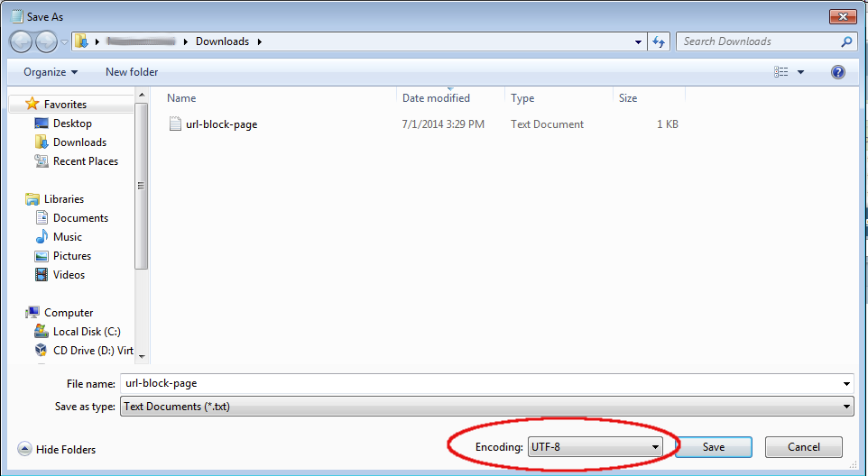Screen dimensions: 868x476
Task: Click the Local Disk (C:) drive icon
Action: pyautogui.click(x=41, y=331)
